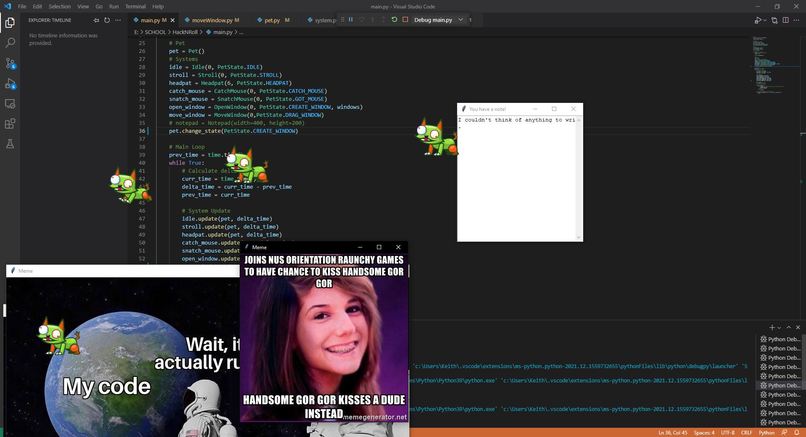Select the last Python Debug terminal entry
The image size is (806, 437).
pyautogui.click(x=780, y=423)
